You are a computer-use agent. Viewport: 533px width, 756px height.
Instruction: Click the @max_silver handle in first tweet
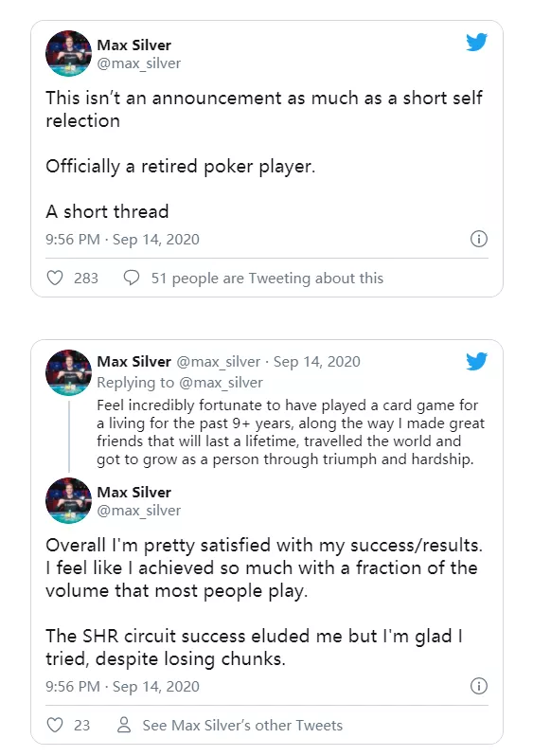[139, 63]
